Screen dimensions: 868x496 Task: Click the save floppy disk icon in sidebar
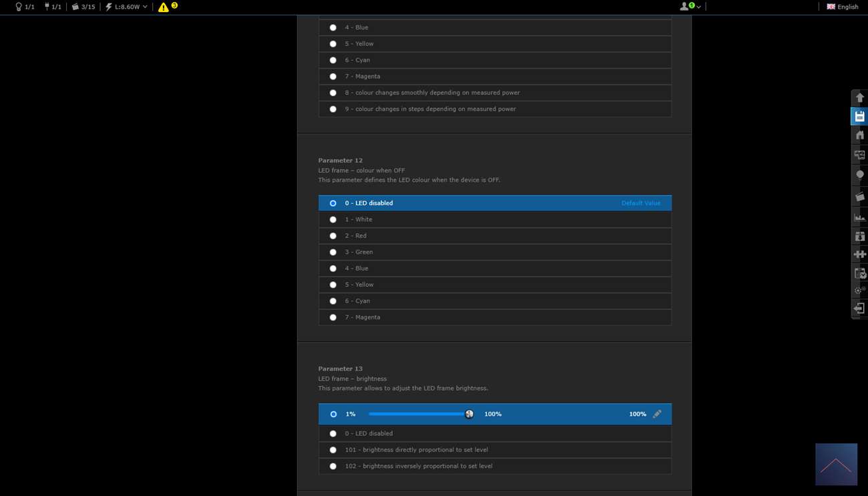(x=859, y=116)
